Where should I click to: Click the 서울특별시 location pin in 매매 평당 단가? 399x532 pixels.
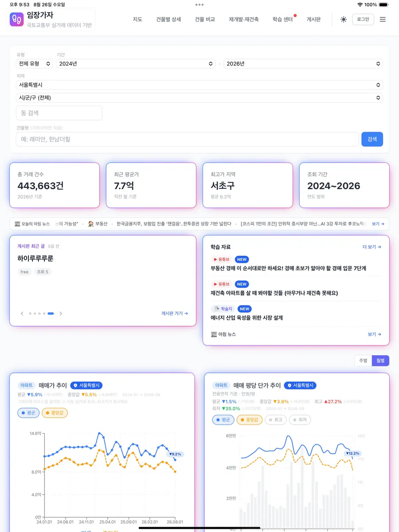click(289, 386)
